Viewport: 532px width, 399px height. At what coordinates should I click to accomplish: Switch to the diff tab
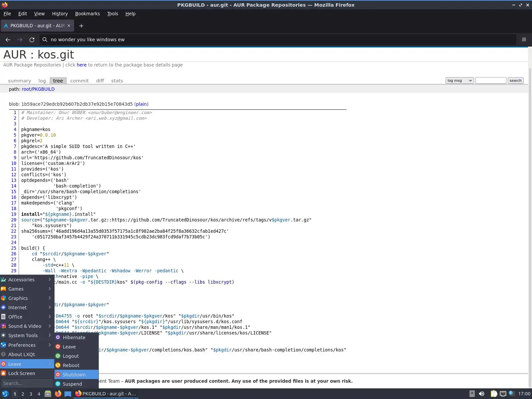coord(100,81)
